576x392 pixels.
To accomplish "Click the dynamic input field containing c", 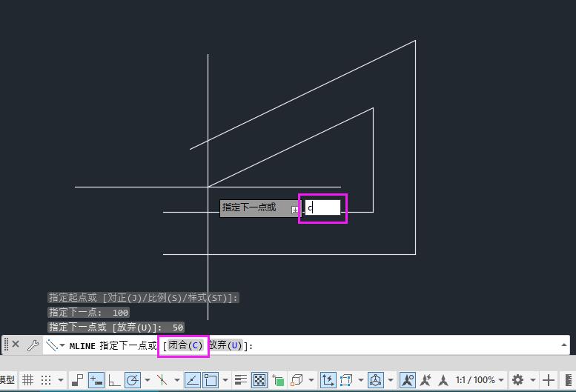I will pos(322,207).
